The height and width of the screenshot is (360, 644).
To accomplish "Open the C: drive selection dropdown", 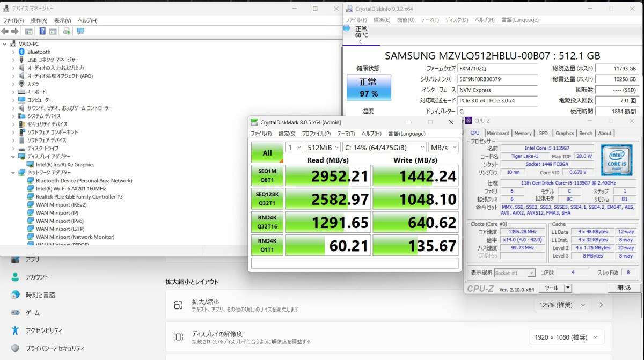I will coord(384,148).
